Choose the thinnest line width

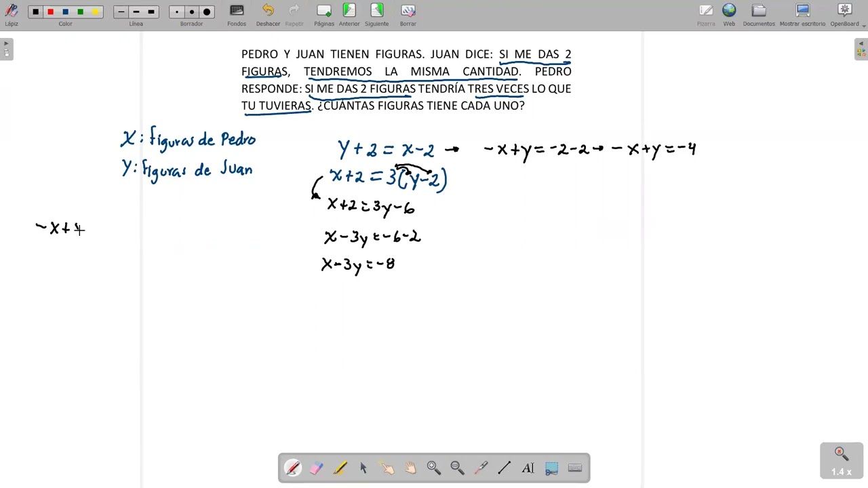pos(121,12)
